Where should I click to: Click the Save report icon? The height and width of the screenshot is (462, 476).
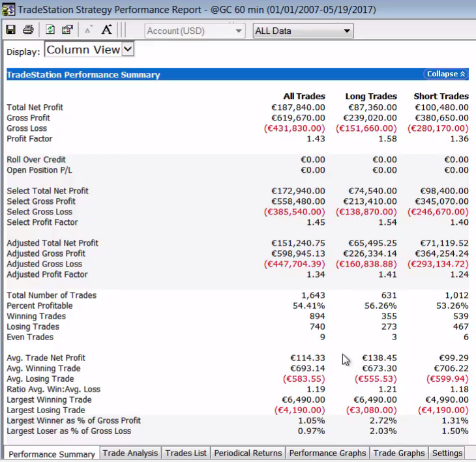(x=11, y=30)
